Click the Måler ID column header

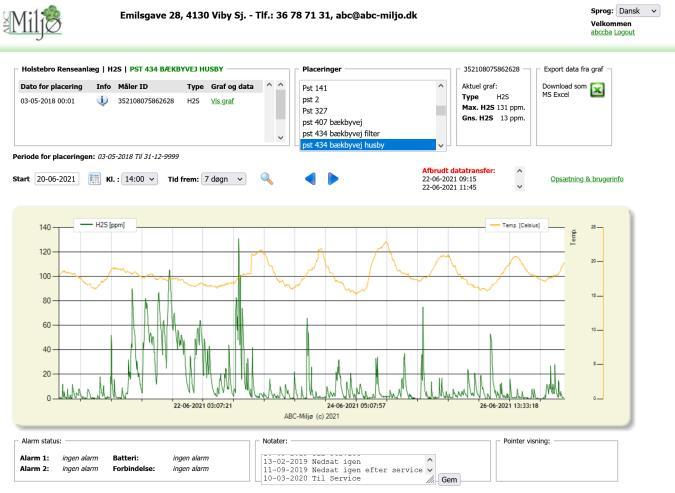click(x=133, y=87)
